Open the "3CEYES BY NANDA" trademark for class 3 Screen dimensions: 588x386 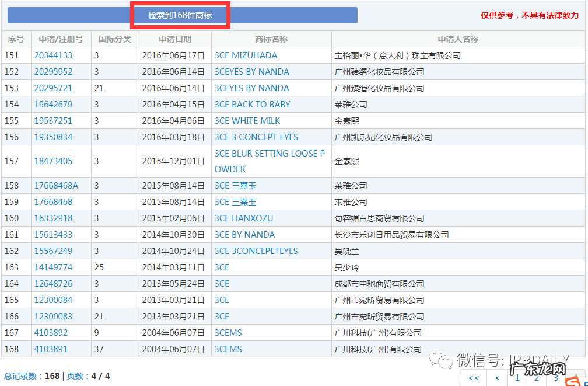(x=252, y=71)
